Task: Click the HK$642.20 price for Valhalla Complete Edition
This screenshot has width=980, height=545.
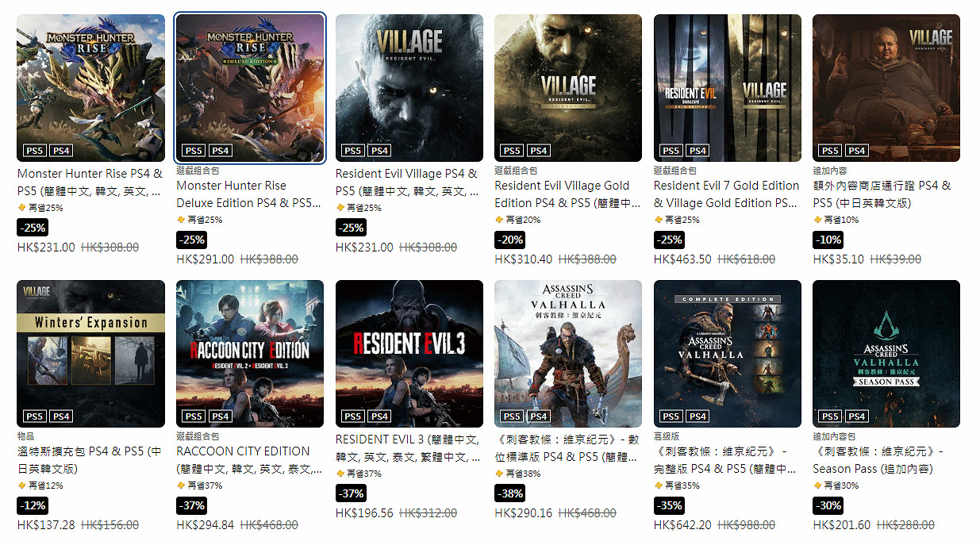Action: coord(682,525)
